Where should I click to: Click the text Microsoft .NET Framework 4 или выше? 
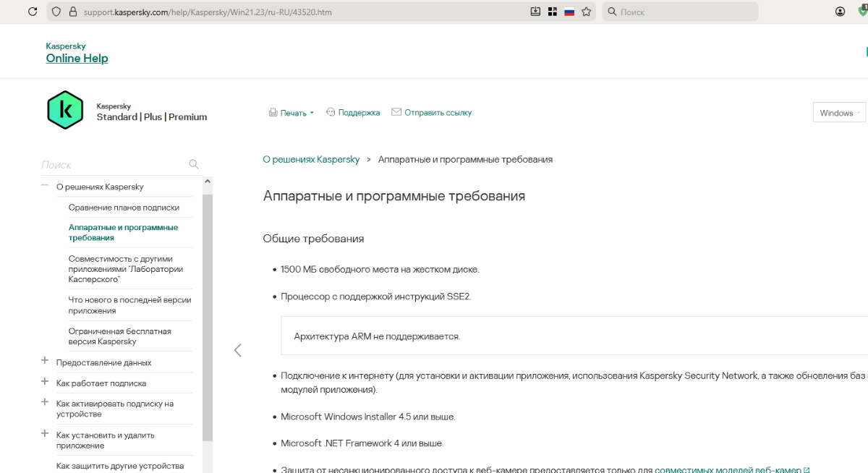pyautogui.click(x=362, y=443)
